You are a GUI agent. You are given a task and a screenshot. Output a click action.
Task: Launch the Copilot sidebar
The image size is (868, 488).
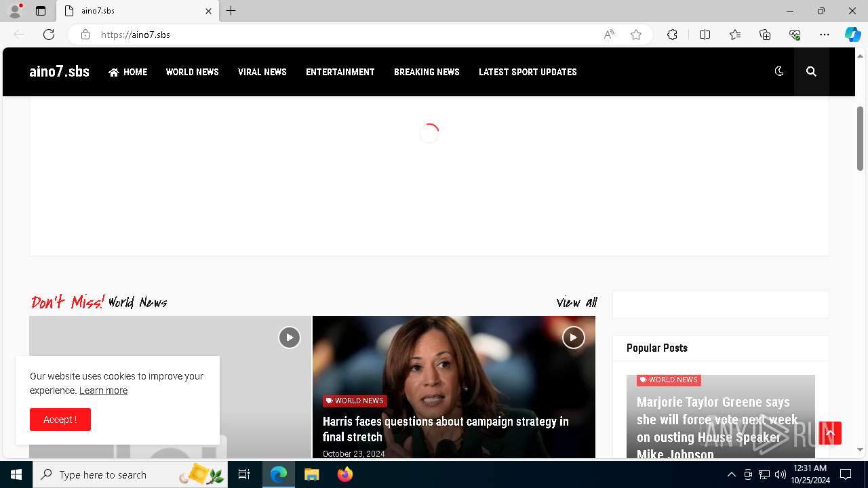click(x=852, y=35)
